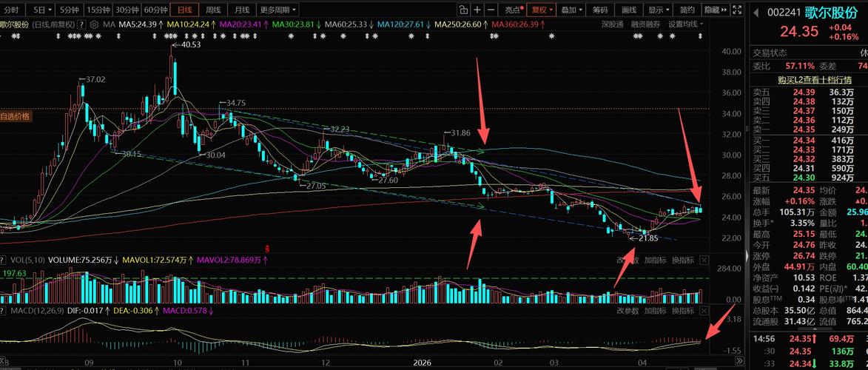Click the 14:56 trade tick row
This screenshot has width=868, height=370.
tap(808, 338)
